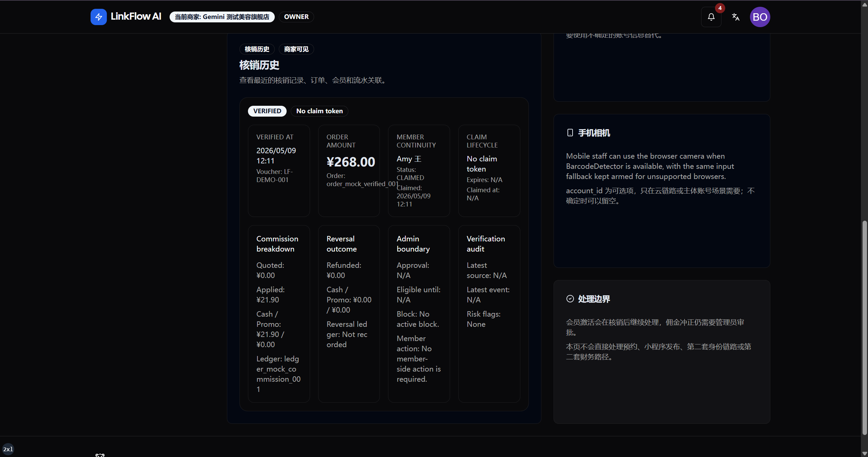This screenshot has width=868, height=457.
Task: Click the Latest event: N/A text
Action: [x=488, y=295]
